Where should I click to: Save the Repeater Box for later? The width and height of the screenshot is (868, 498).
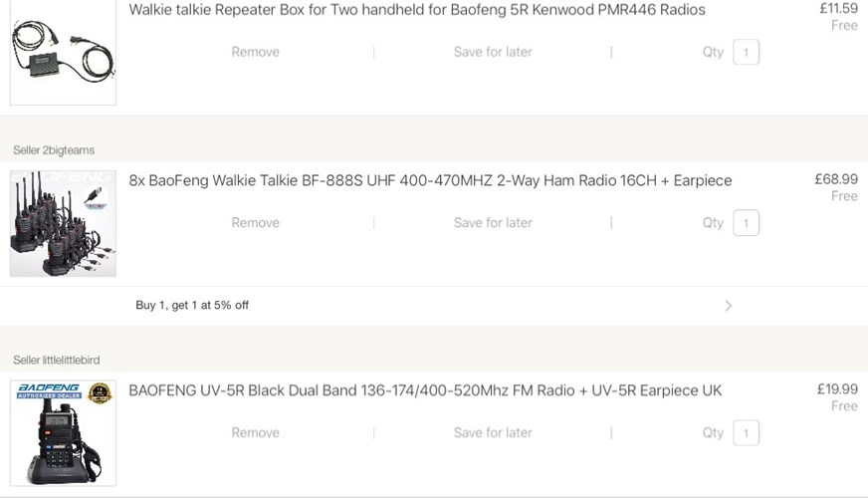pos(493,52)
